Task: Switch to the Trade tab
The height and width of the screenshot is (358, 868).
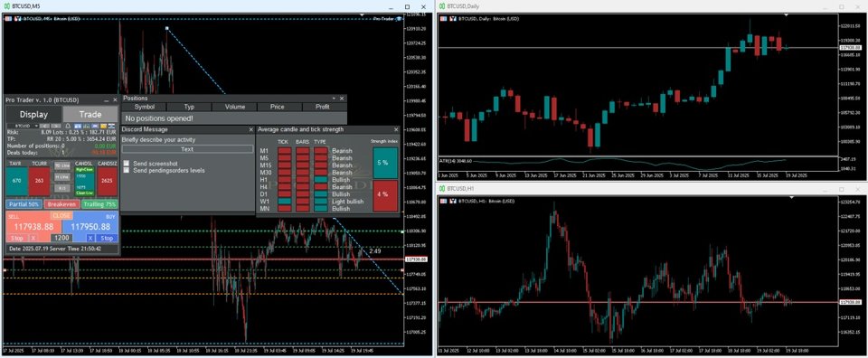Action: [90, 115]
